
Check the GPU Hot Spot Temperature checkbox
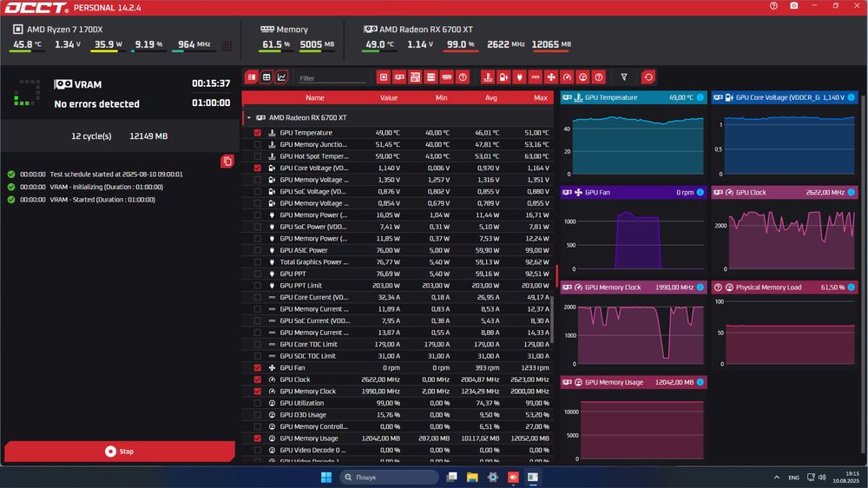pyautogui.click(x=258, y=156)
